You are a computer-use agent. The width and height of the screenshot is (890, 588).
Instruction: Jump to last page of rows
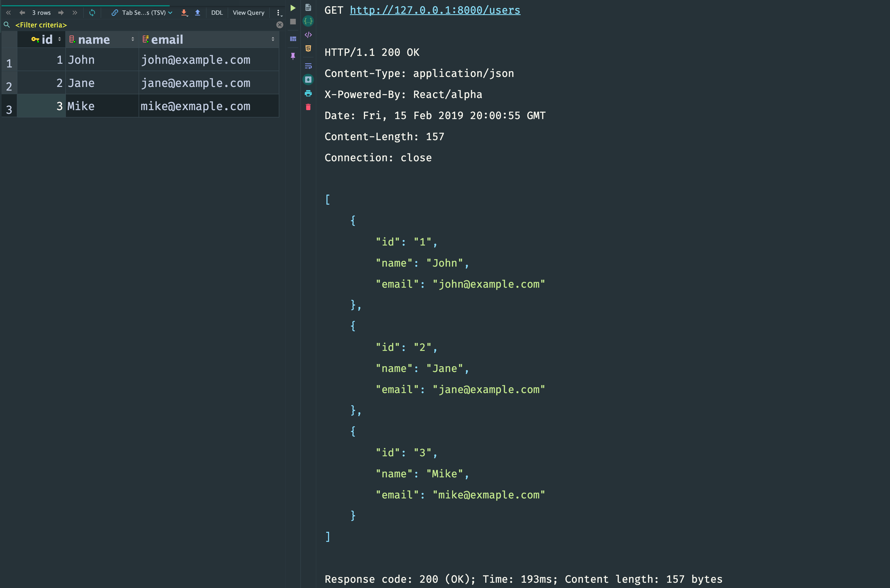point(75,13)
